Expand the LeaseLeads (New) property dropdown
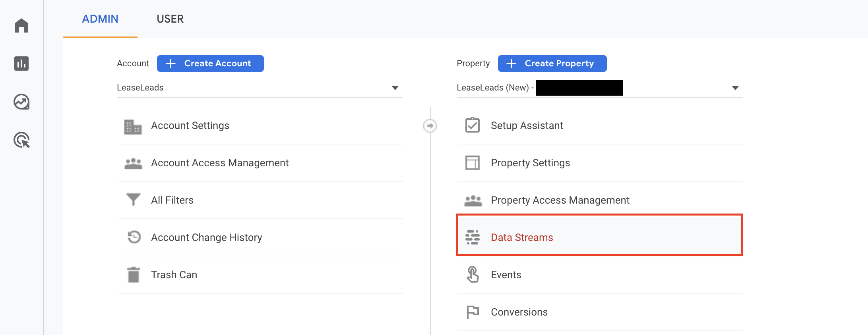Screen dimensions: 868x335 735,88
